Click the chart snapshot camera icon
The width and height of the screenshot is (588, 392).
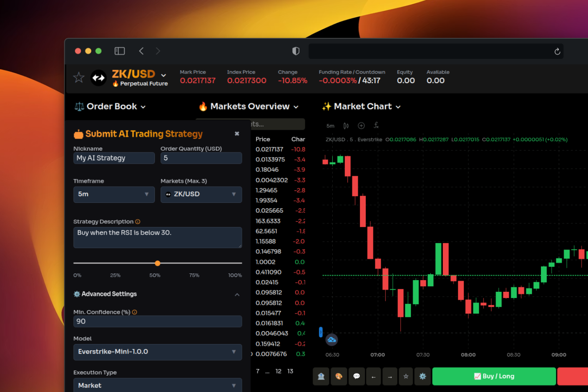(332, 340)
